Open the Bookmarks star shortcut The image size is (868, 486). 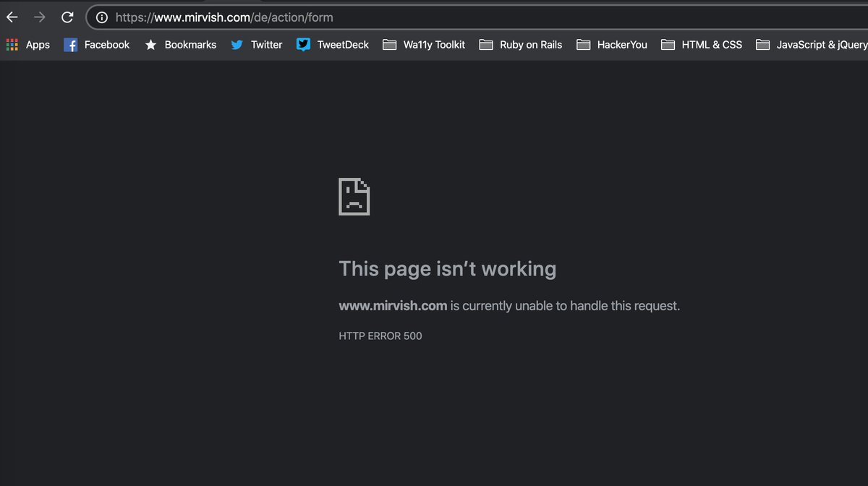coord(180,45)
